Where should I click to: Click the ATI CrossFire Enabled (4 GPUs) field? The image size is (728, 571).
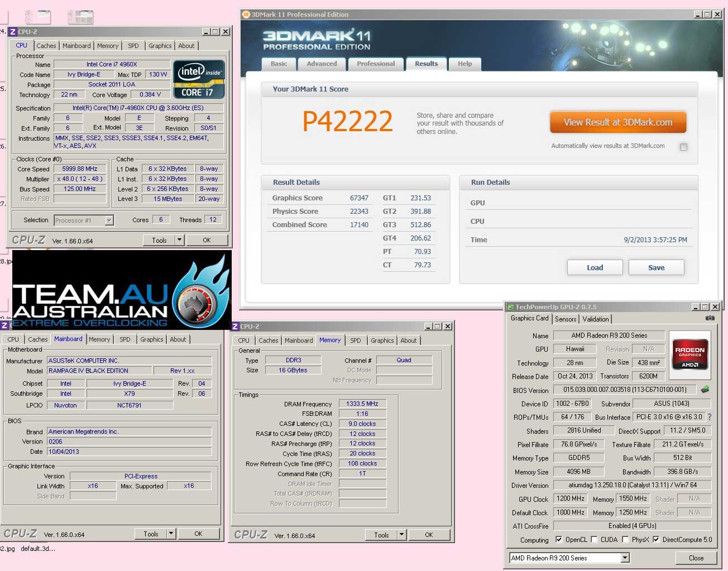coord(632,526)
